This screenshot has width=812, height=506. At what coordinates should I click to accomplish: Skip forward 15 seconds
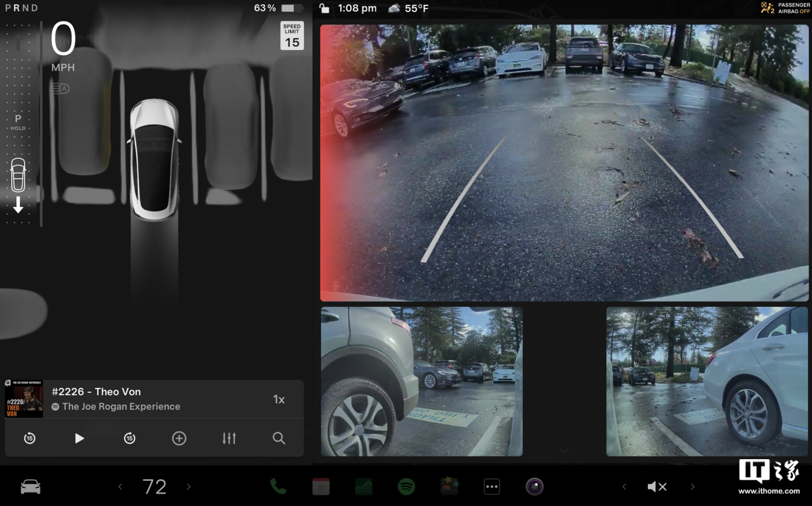click(130, 438)
